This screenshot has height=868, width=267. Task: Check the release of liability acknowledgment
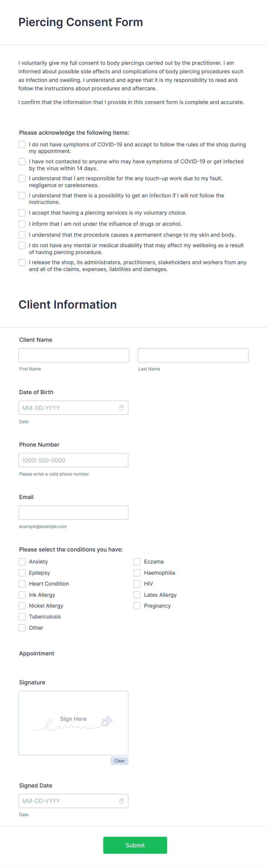tap(22, 262)
